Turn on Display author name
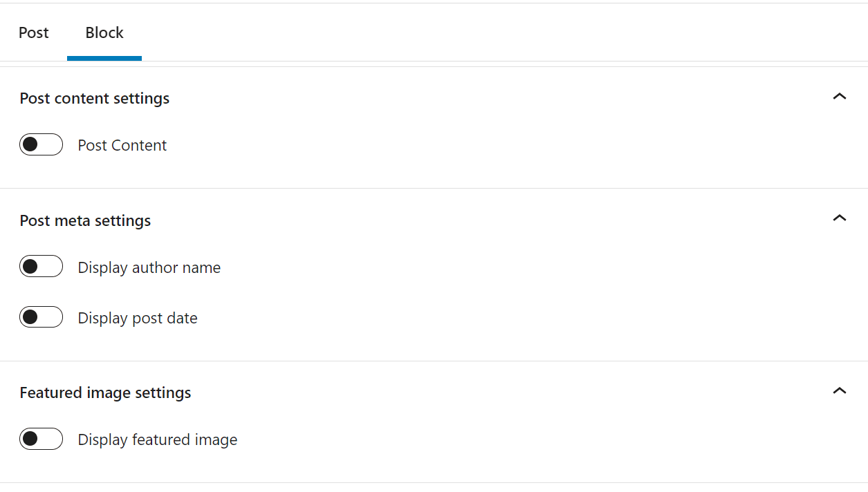868x492 pixels. click(41, 266)
